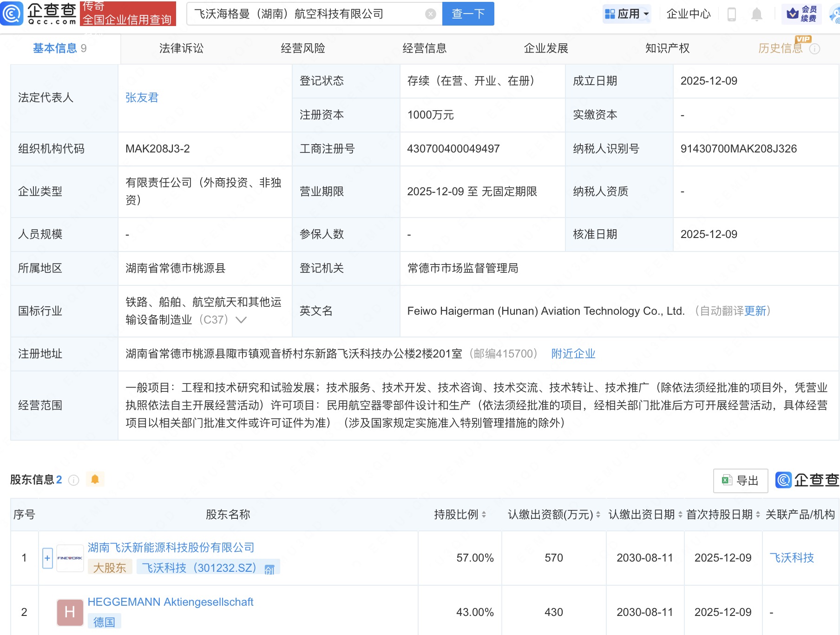Click the Qichacha logo in header
840x635 pixels.
coord(39,13)
